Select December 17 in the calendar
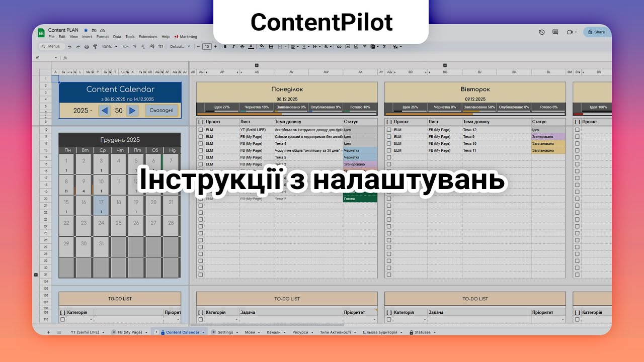Screen dimensions: 644x362 [101, 206]
